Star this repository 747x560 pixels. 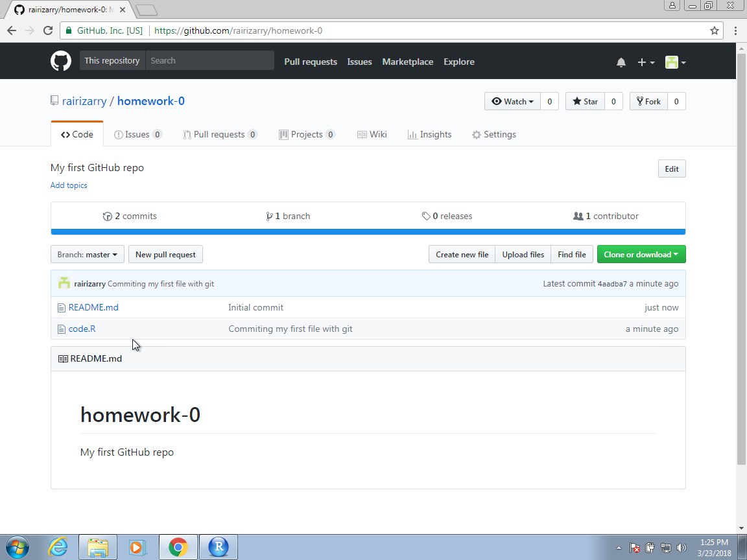[585, 101]
